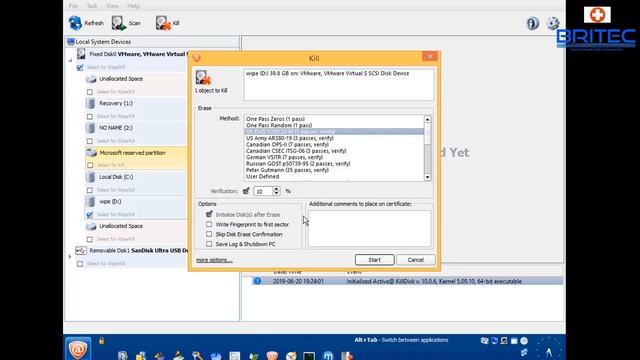This screenshot has height=360, width=640.
Task: Click the Kill toolbar icon
Action: [x=163, y=23]
